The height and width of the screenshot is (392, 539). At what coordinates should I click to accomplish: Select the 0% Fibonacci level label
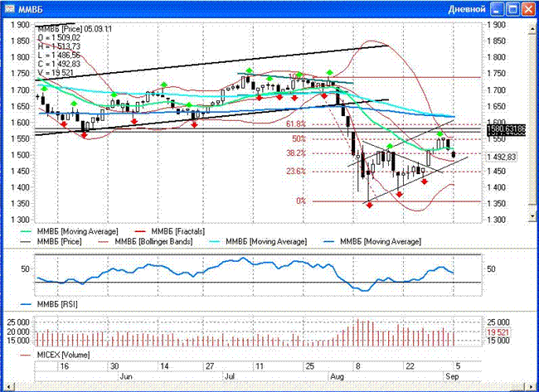[x=301, y=201]
